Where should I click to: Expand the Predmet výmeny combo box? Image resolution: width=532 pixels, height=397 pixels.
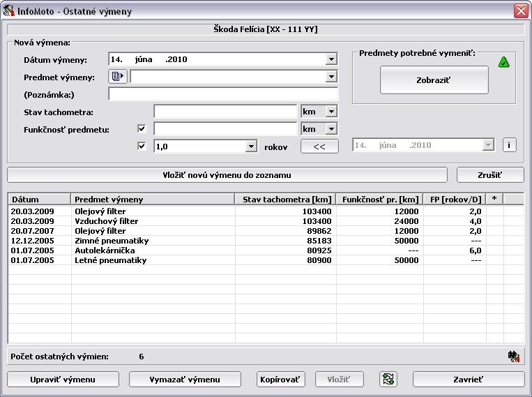tap(331, 77)
